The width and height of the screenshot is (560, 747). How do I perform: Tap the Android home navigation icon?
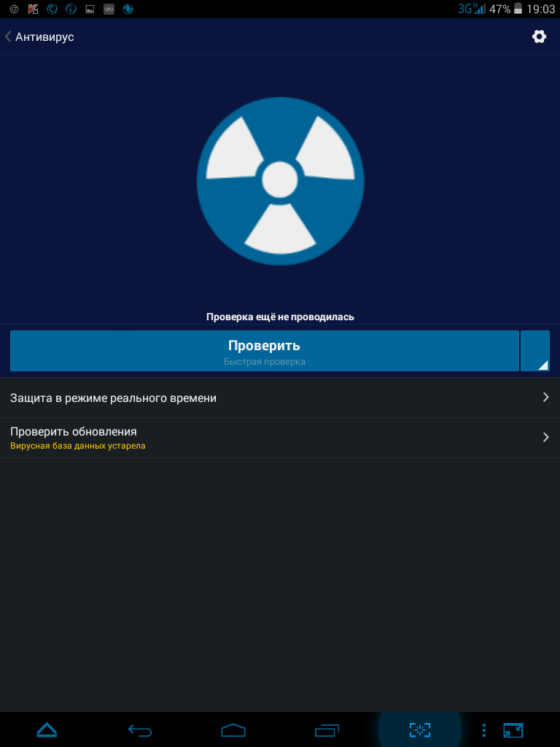click(233, 729)
